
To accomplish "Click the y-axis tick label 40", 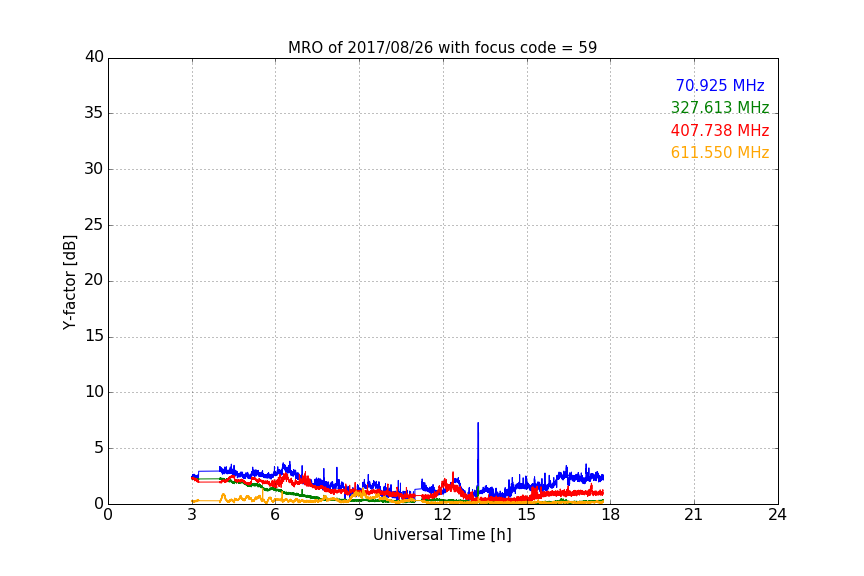I will tap(94, 57).
